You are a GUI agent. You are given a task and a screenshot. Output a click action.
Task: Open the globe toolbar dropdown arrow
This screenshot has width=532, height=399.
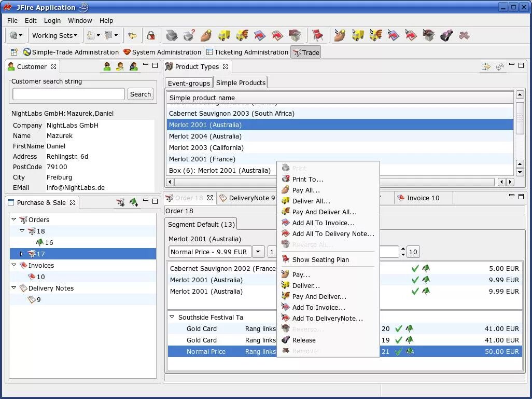pos(21,35)
